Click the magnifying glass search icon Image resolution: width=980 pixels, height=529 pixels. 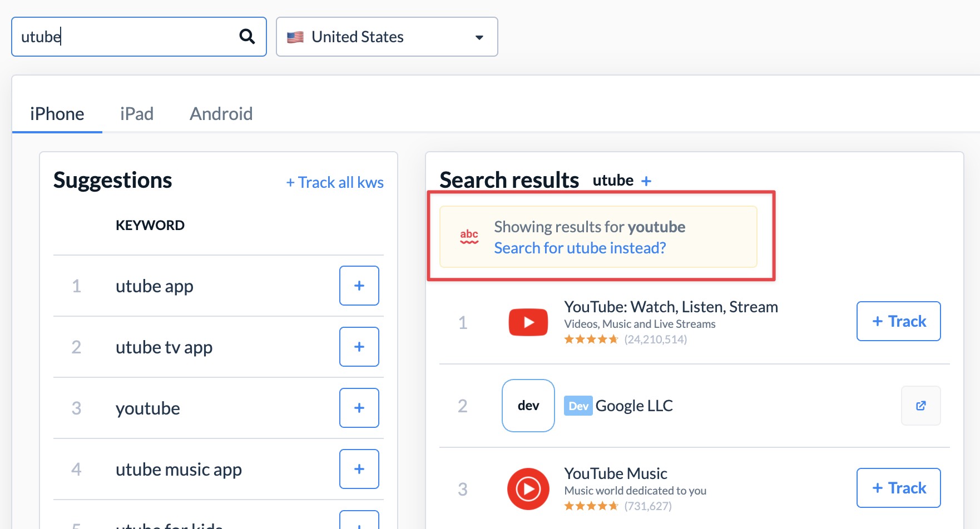pos(247,37)
